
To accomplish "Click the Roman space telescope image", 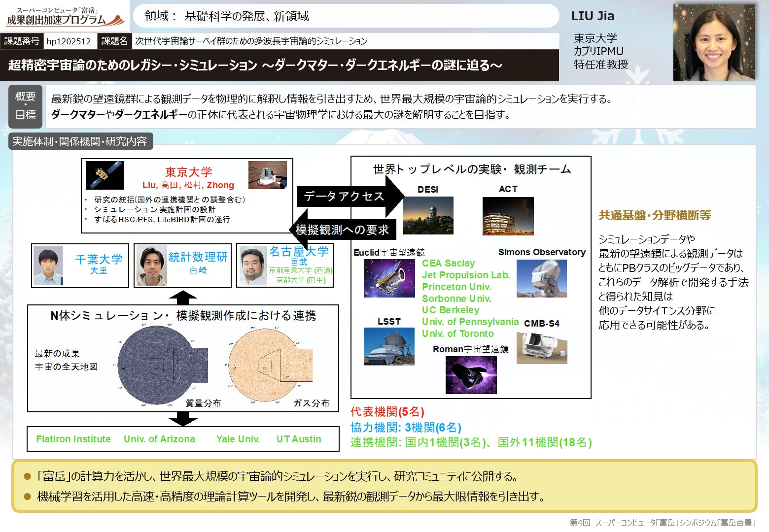I will (471, 375).
